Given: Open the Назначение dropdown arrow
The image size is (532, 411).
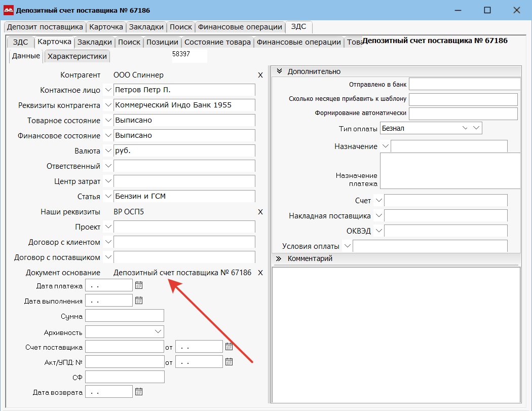Looking at the screenshot, I should coord(386,146).
